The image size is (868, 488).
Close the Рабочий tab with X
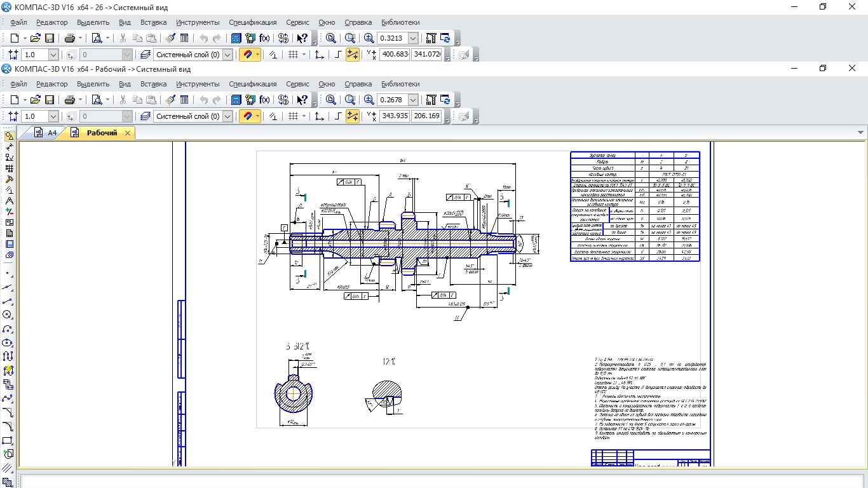[x=128, y=133]
